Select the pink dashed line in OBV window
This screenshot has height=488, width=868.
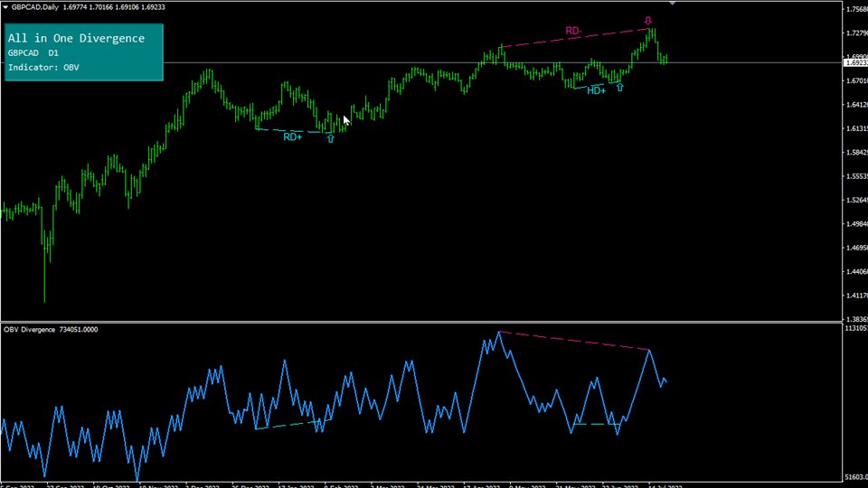tap(574, 341)
